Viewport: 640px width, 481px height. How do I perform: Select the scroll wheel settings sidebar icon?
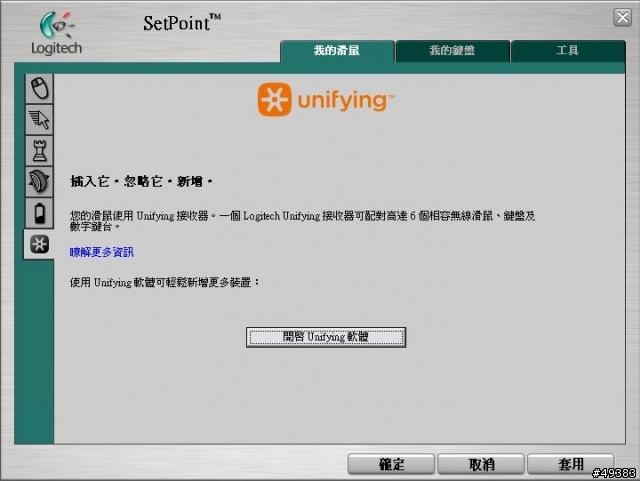click(x=40, y=182)
